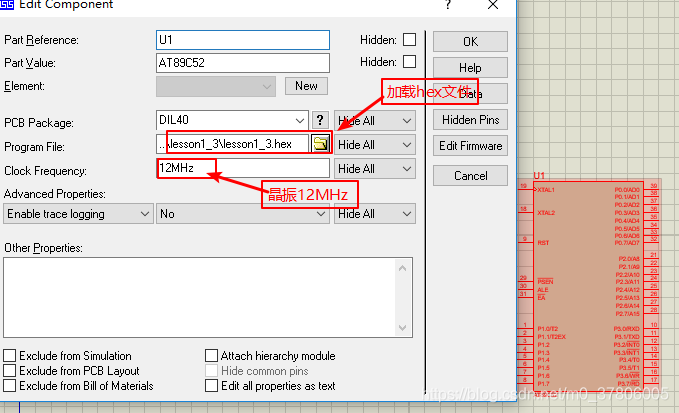Toggle Hidden checkbox for Part Reference
Screen dimensions: 679x413
[x=409, y=39]
